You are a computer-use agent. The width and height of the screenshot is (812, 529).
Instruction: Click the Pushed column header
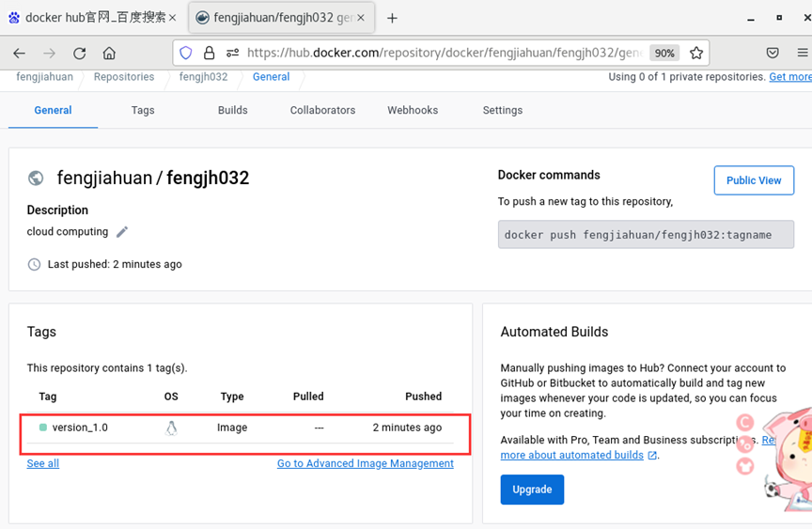coord(423,397)
